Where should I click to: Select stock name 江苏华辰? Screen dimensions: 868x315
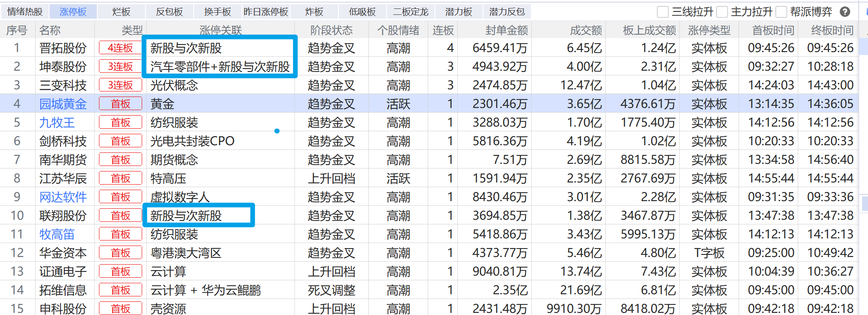63,179
